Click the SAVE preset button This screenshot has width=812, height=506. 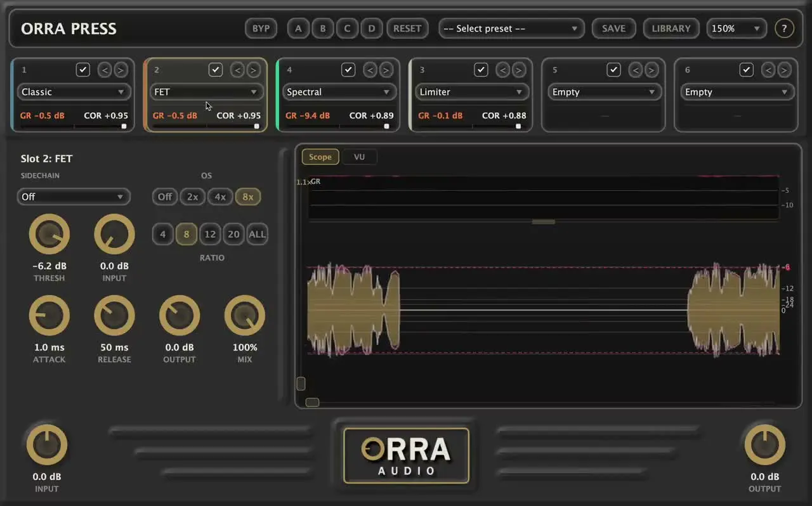click(613, 29)
